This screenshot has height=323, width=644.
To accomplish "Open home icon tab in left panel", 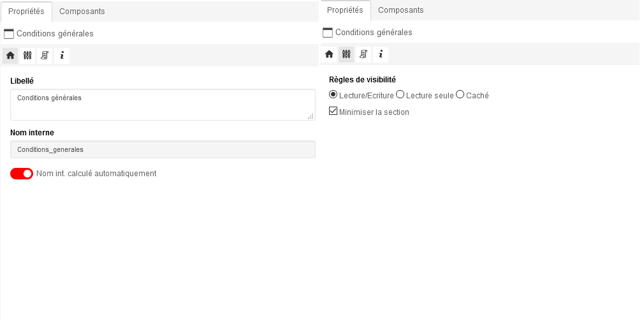I will coord(10,56).
